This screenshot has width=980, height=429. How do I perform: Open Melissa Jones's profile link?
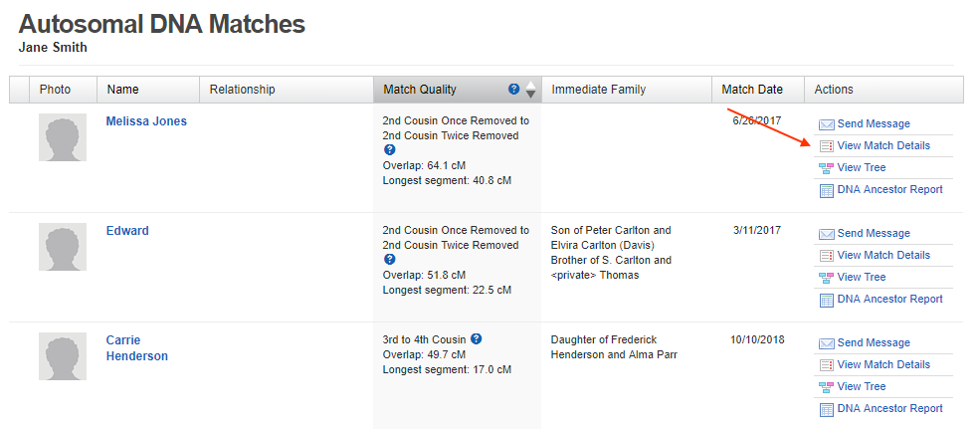(146, 121)
